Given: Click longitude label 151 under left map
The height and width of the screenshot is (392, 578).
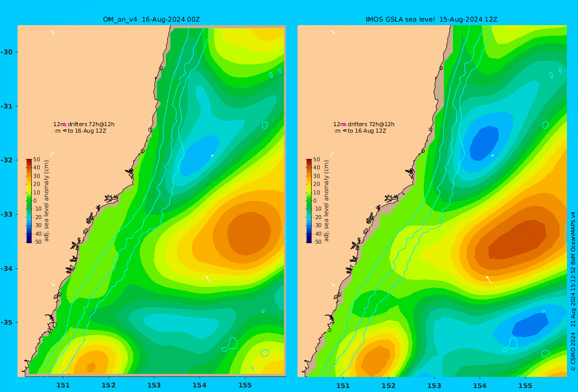Looking at the screenshot, I should coord(63,385).
